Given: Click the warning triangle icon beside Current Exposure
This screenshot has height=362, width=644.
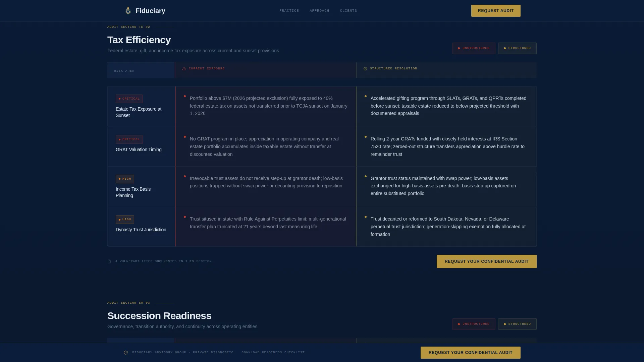Looking at the screenshot, I should [x=184, y=69].
